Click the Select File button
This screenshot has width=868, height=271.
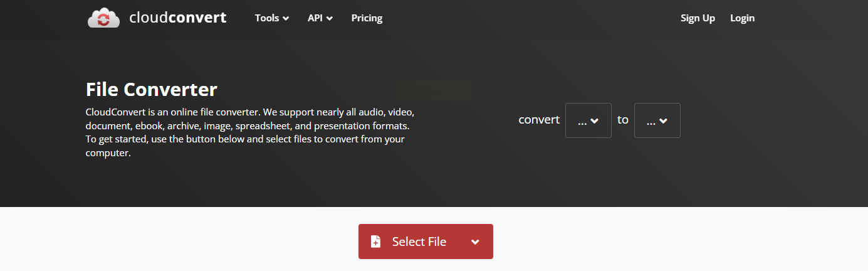tap(426, 242)
